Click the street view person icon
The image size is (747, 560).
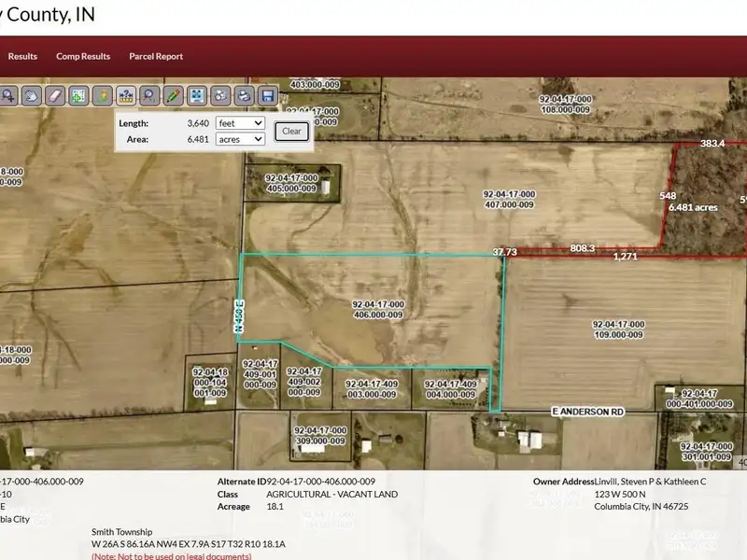[x=102, y=95]
